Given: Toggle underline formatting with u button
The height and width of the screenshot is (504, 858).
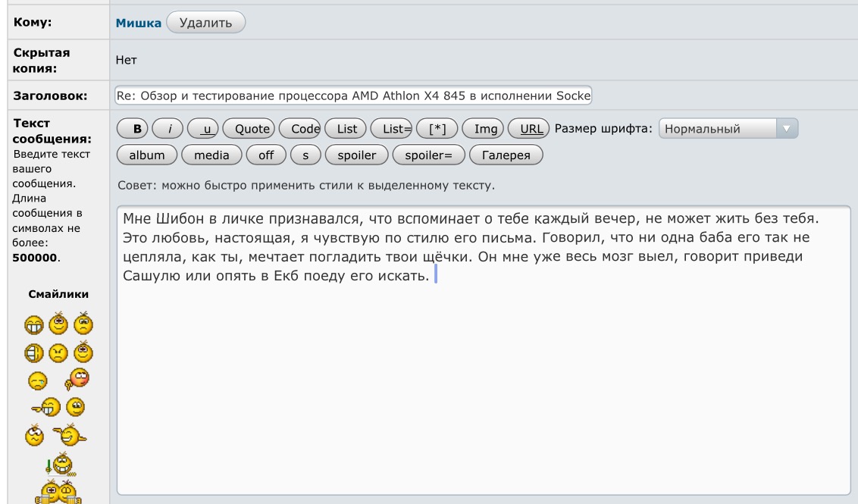Looking at the screenshot, I should (x=203, y=129).
